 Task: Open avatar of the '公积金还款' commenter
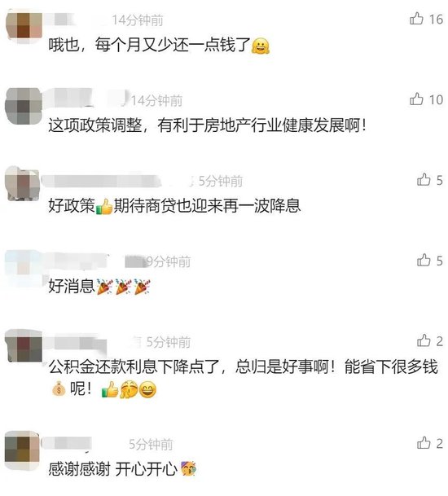[x=24, y=346]
